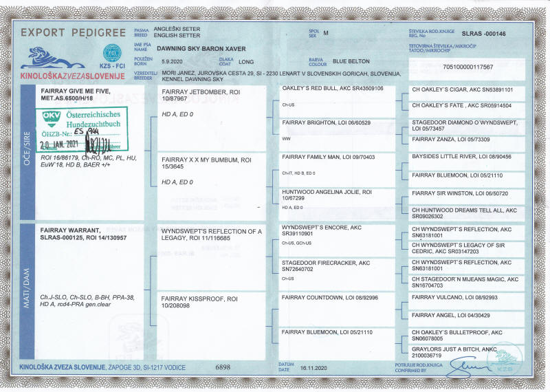The image size is (550, 392).
Task: Click the sex value M
Action: (326, 32)
